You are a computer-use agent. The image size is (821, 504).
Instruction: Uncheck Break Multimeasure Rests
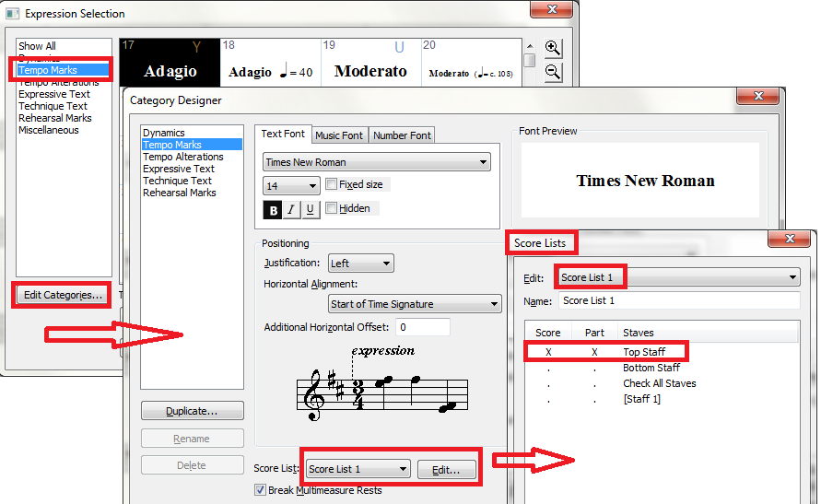[x=261, y=490]
